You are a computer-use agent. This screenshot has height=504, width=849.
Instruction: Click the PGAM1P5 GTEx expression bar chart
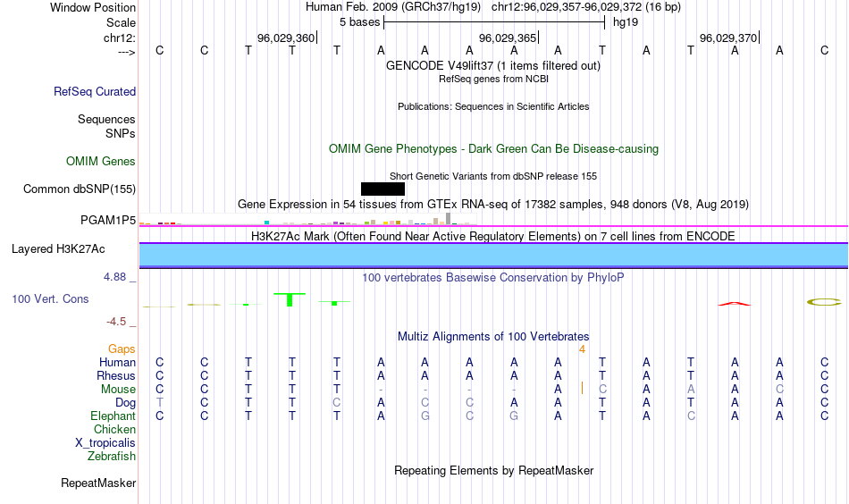point(307,219)
